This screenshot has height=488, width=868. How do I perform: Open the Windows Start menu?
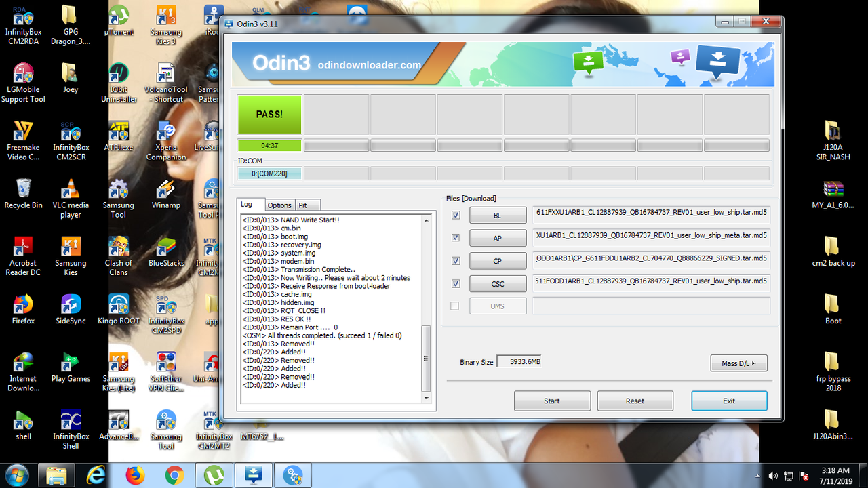(16, 475)
